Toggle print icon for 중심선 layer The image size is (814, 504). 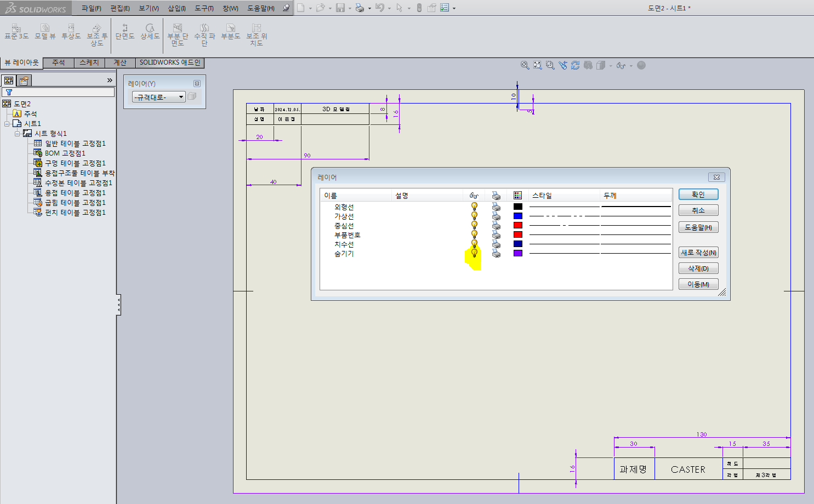pos(496,225)
